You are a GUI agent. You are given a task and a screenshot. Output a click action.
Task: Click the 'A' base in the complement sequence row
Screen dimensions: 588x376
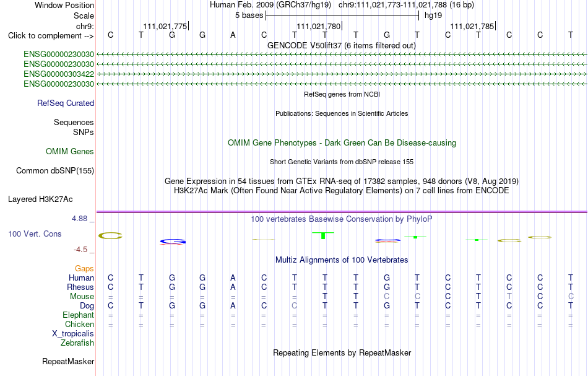pyautogui.click(x=233, y=35)
